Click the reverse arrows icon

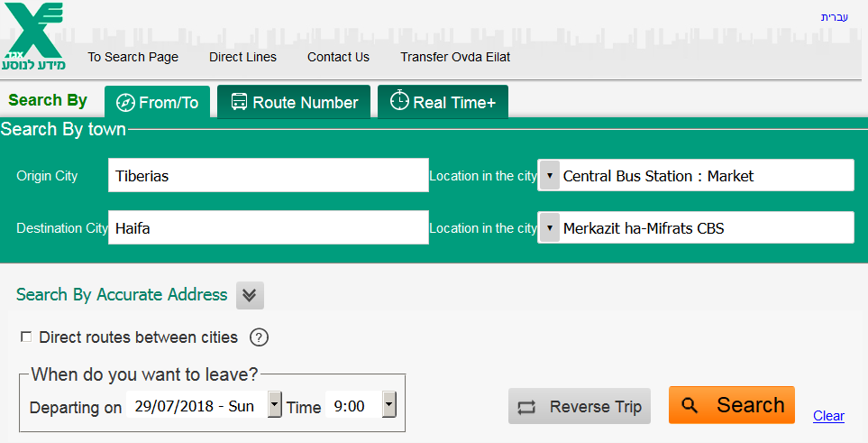point(526,407)
